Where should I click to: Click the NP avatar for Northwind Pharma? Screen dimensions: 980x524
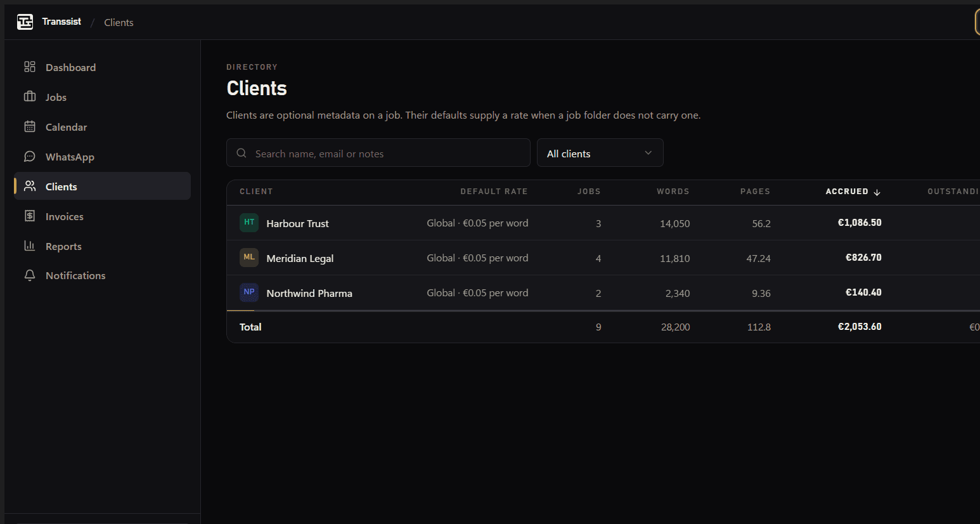pos(249,292)
